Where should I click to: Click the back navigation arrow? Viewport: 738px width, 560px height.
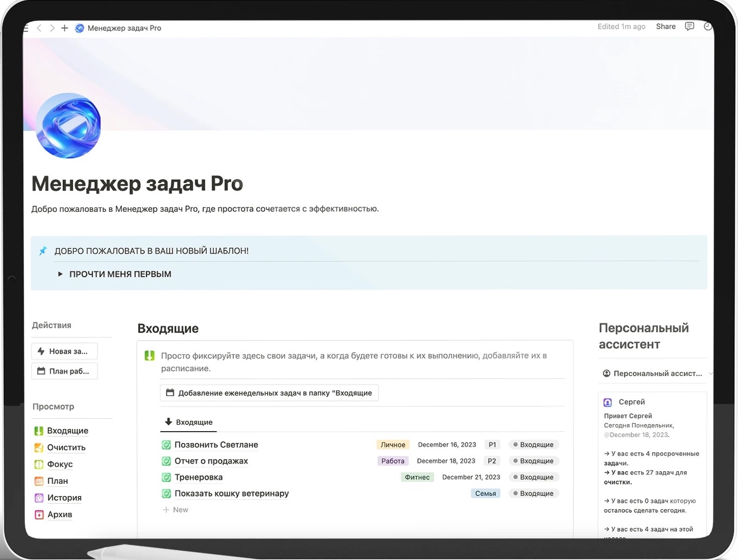click(39, 28)
